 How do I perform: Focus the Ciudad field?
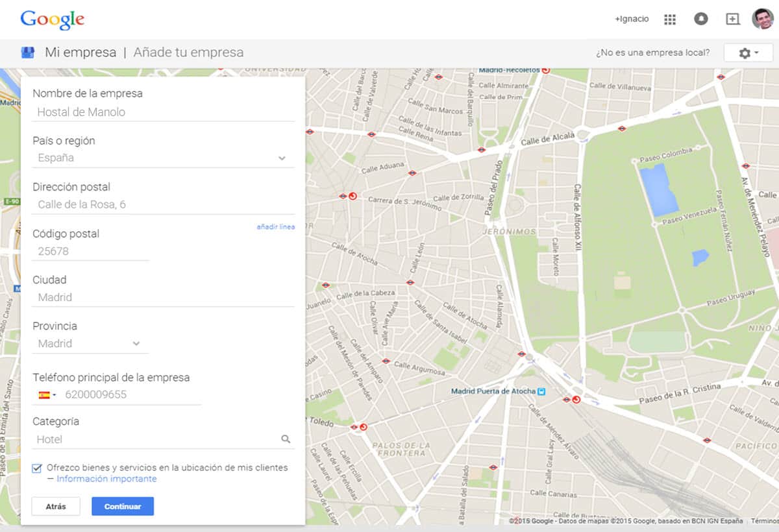click(164, 298)
